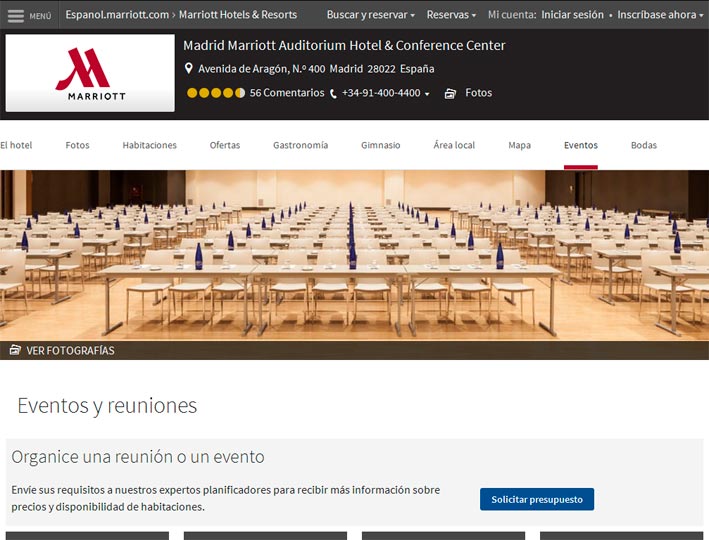Click the Espanol.marriott.com breadcrumb link
Screen dimensions: 709x540
click(117, 15)
